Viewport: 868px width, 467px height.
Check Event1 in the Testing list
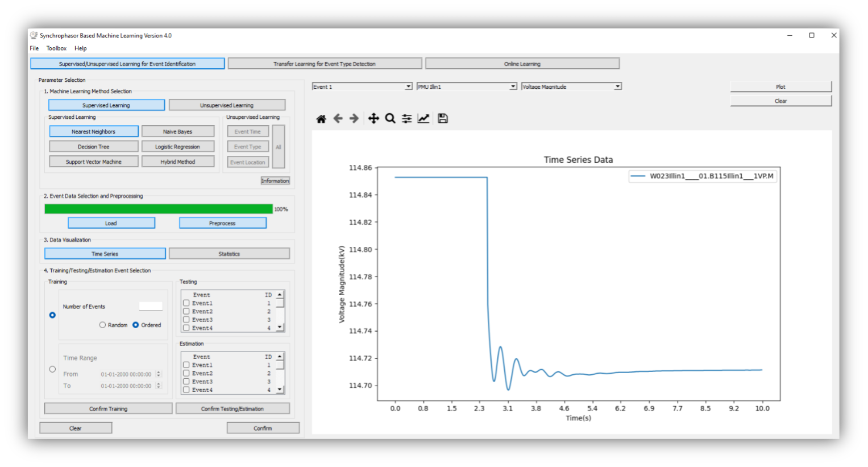186,303
